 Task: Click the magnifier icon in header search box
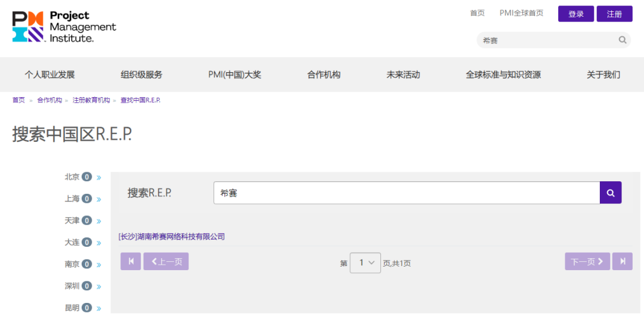[623, 40]
